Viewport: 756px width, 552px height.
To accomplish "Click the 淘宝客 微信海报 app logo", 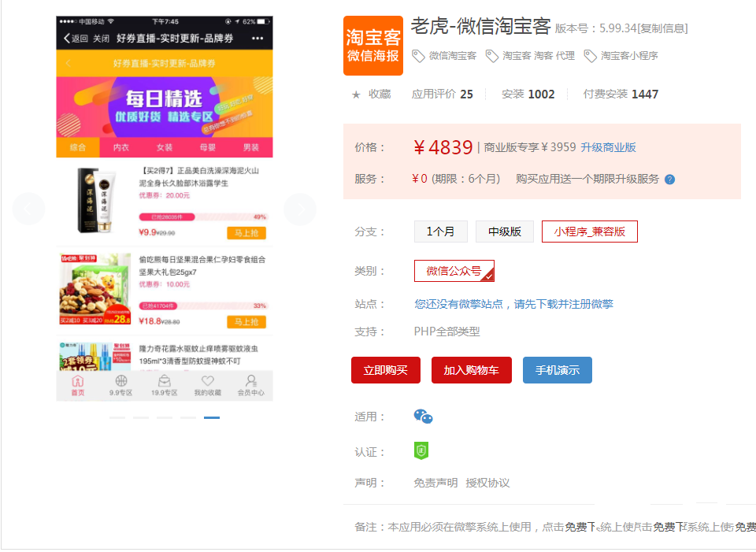I will point(372,46).
